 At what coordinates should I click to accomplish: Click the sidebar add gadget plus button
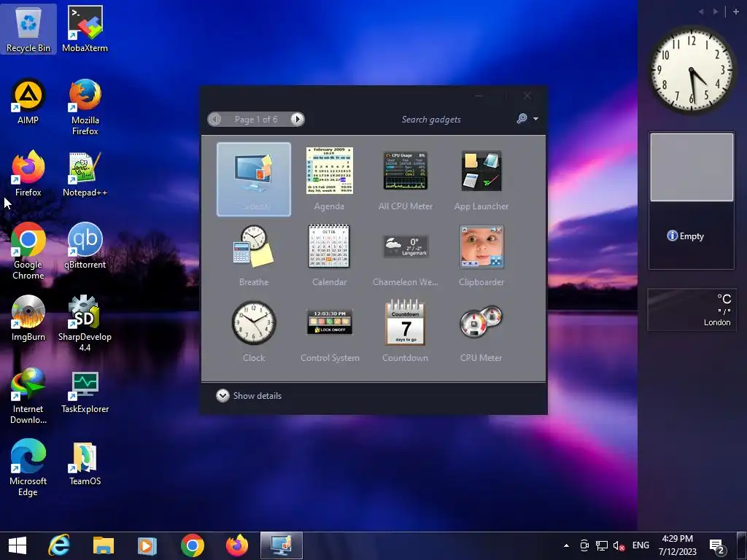click(735, 12)
